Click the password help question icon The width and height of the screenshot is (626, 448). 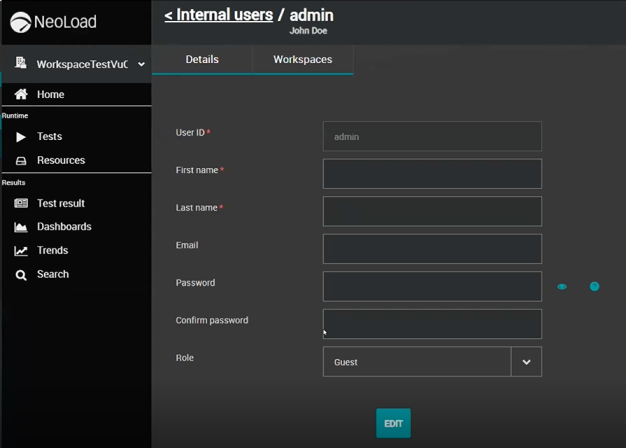click(x=594, y=287)
